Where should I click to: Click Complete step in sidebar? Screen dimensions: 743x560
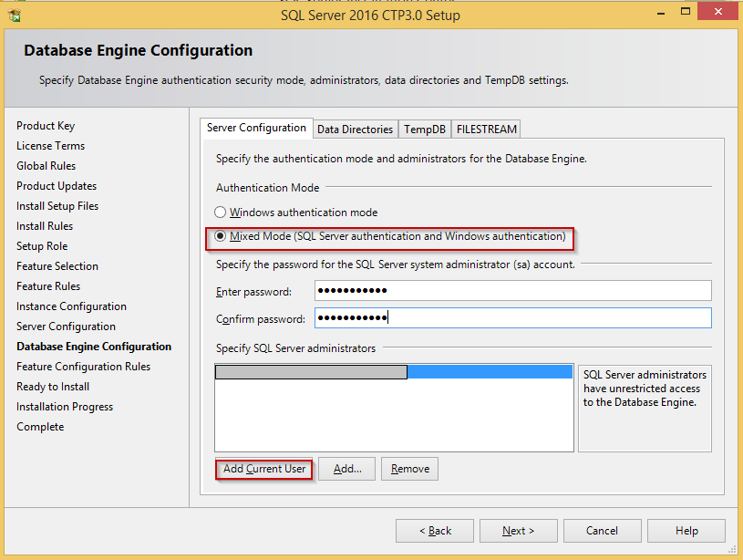point(40,427)
